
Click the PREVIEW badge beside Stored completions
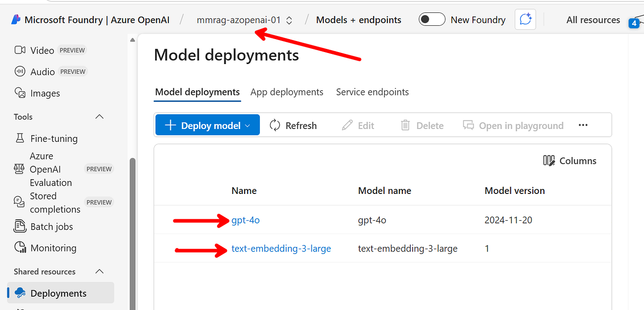(x=99, y=202)
